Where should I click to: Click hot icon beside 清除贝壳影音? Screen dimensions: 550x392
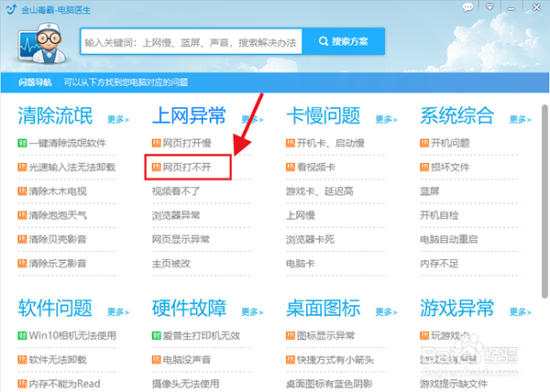coord(22,239)
